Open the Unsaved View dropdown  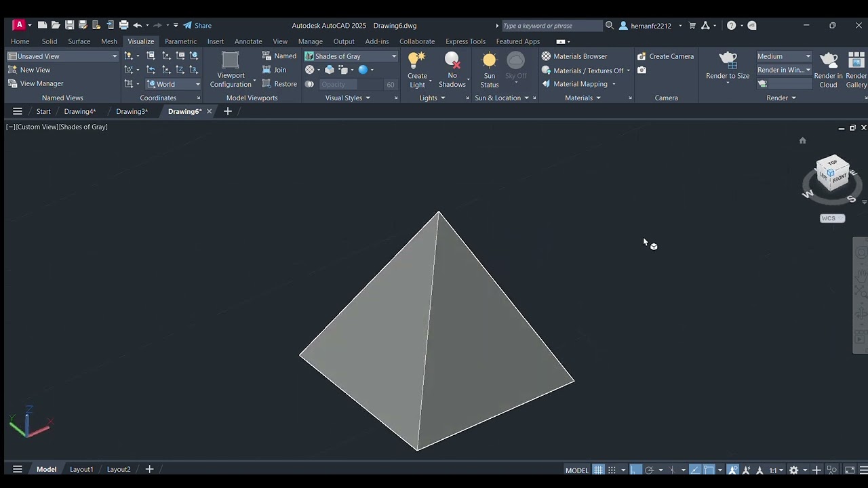pos(63,56)
